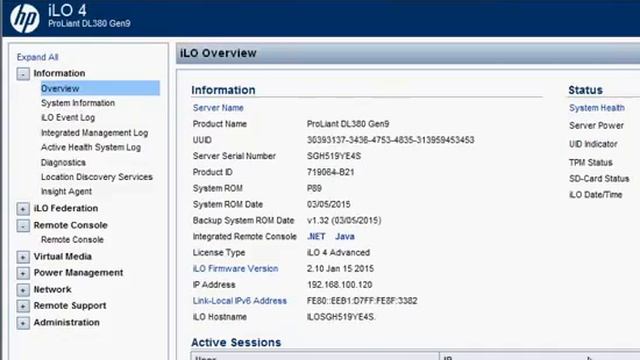Click Remote Console parent label
The width and height of the screenshot is (640, 360).
(x=70, y=225)
